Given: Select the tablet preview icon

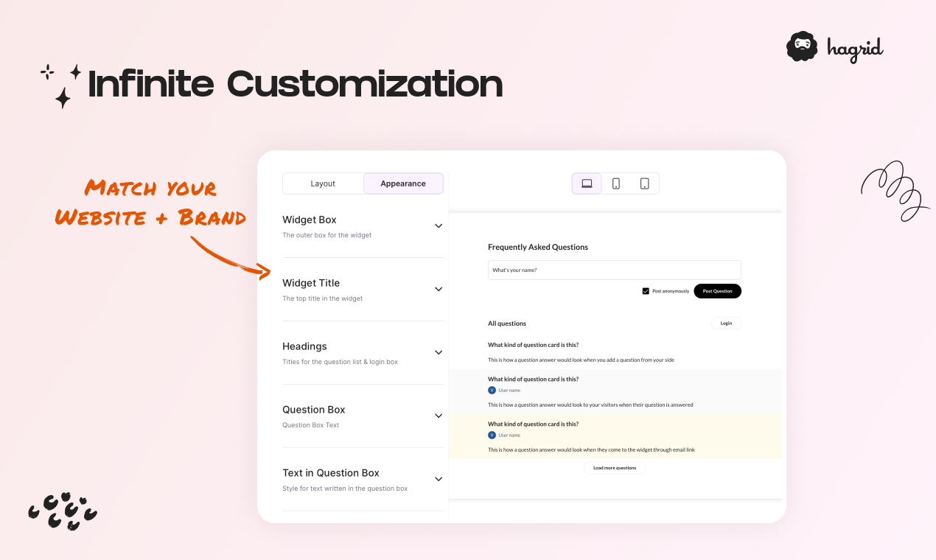Looking at the screenshot, I should pos(644,183).
